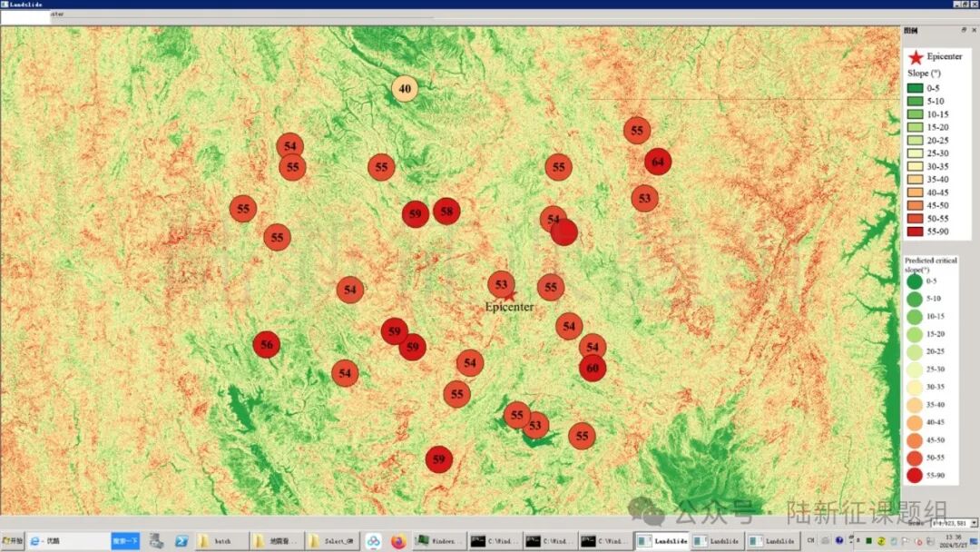Screen dimensions: 980x552
Task: Float the legend panel with dock button
Action: tap(964, 30)
